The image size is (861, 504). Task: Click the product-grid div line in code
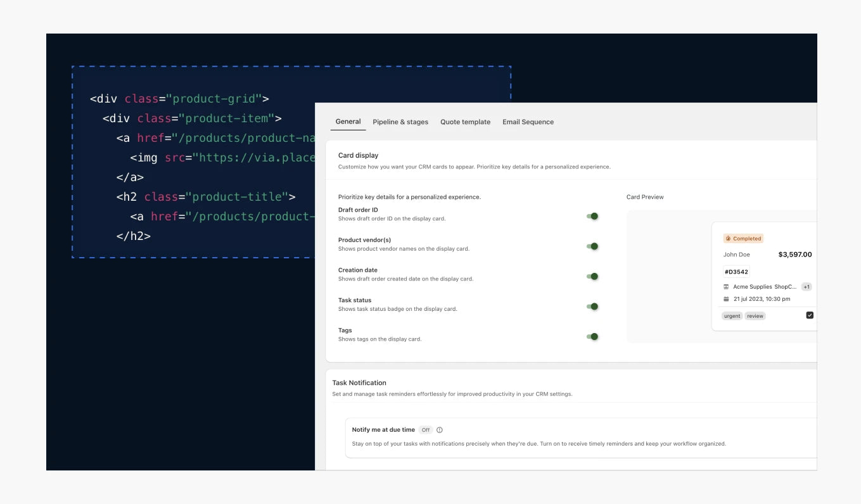(179, 99)
